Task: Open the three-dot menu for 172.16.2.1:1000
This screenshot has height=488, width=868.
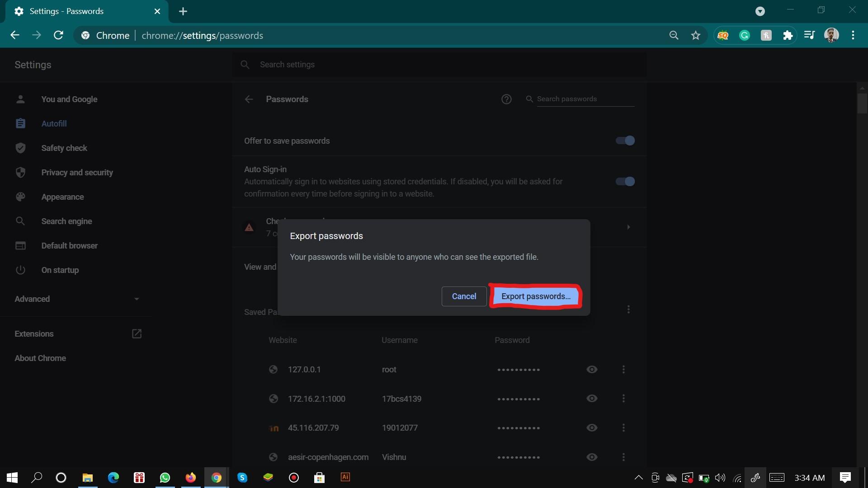Action: pyautogui.click(x=623, y=398)
